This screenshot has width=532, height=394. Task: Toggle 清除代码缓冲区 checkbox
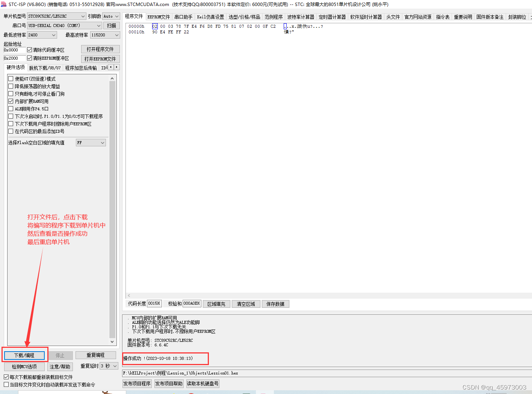point(30,50)
